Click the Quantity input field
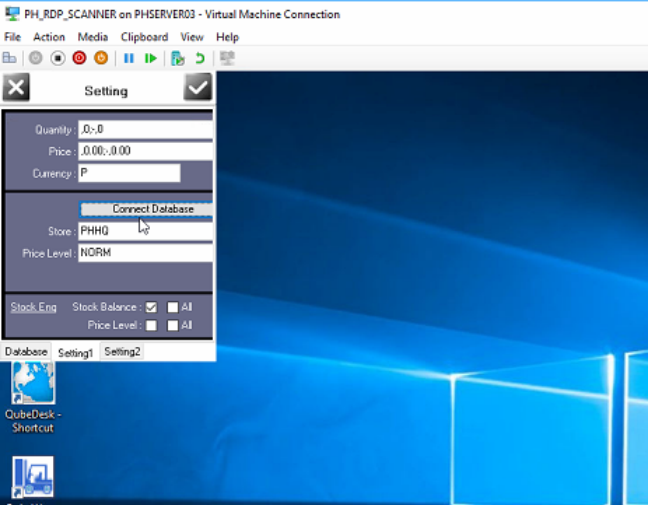Screen dimensions: 648x505 145,130
